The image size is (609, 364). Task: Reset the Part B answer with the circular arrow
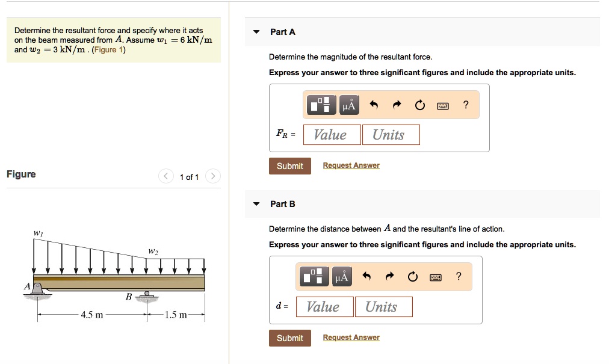[x=412, y=277]
